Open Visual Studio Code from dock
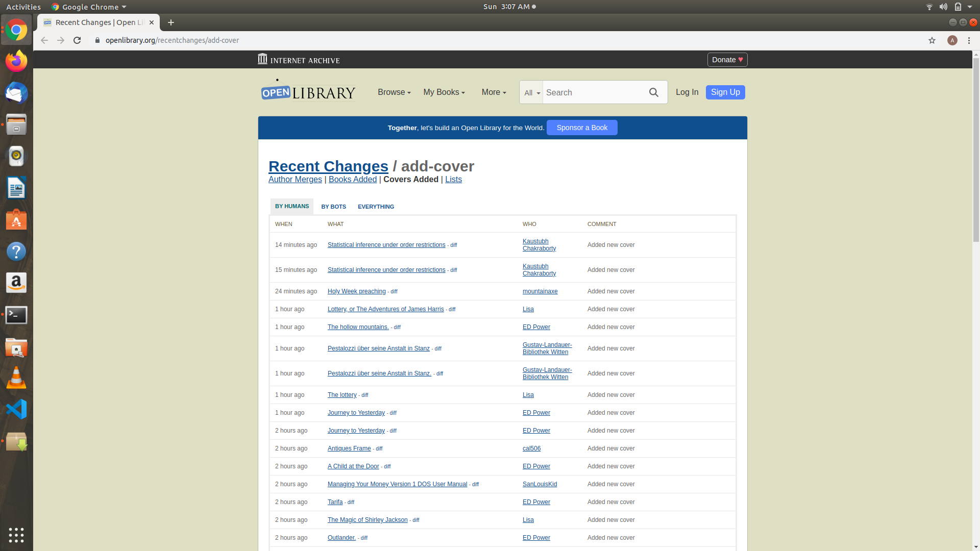 point(16,410)
